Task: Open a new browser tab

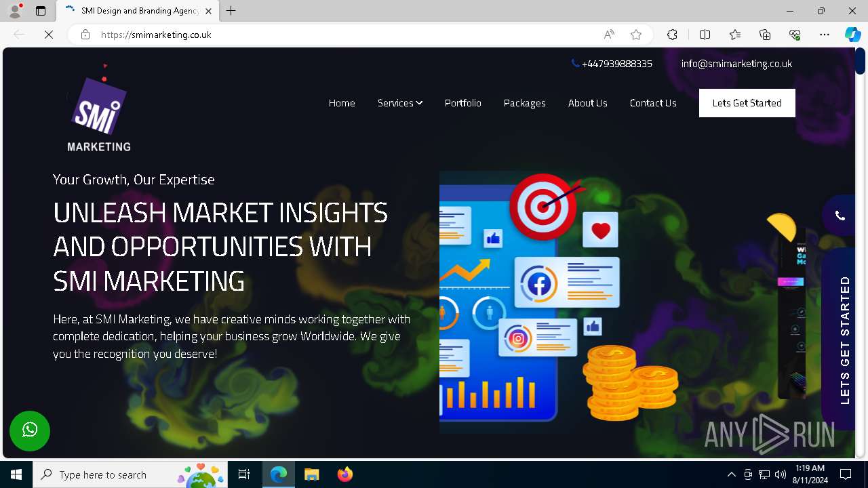Action: (x=231, y=11)
